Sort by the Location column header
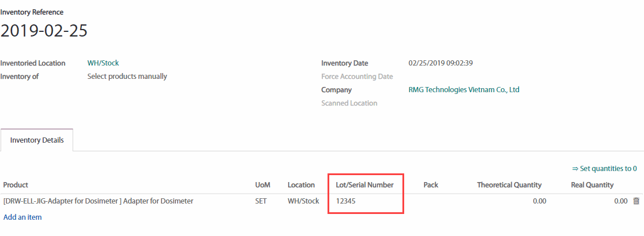The width and height of the screenshot is (644, 236). point(301,185)
